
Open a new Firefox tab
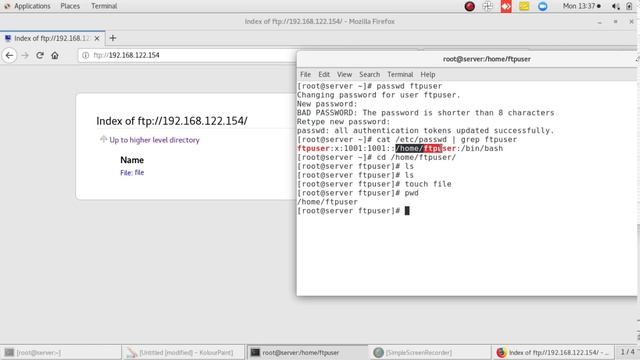point(113,38)
